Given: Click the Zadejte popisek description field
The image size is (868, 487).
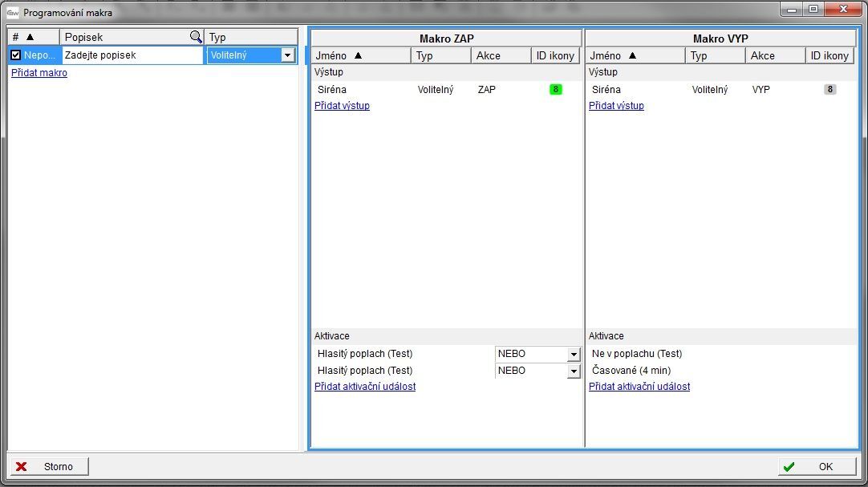Looking at the screenshot, I should (132, 55).
